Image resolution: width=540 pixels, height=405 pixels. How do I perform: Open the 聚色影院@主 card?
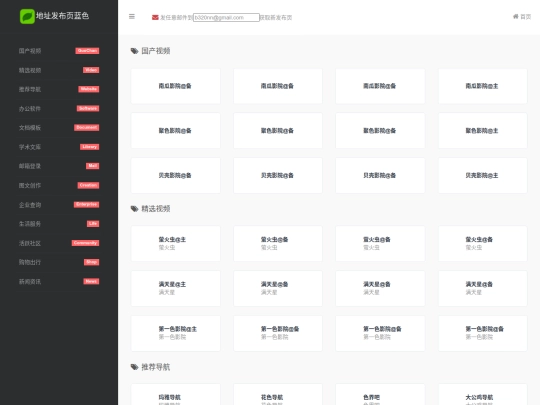482,131
